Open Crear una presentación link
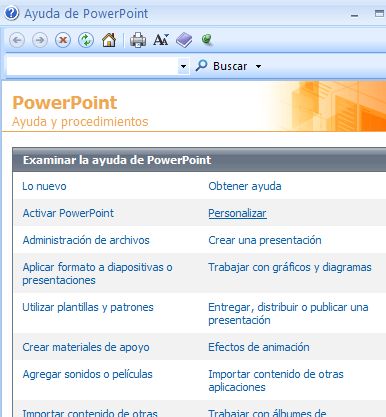This screenshot has height=417, width=386. 265,240
